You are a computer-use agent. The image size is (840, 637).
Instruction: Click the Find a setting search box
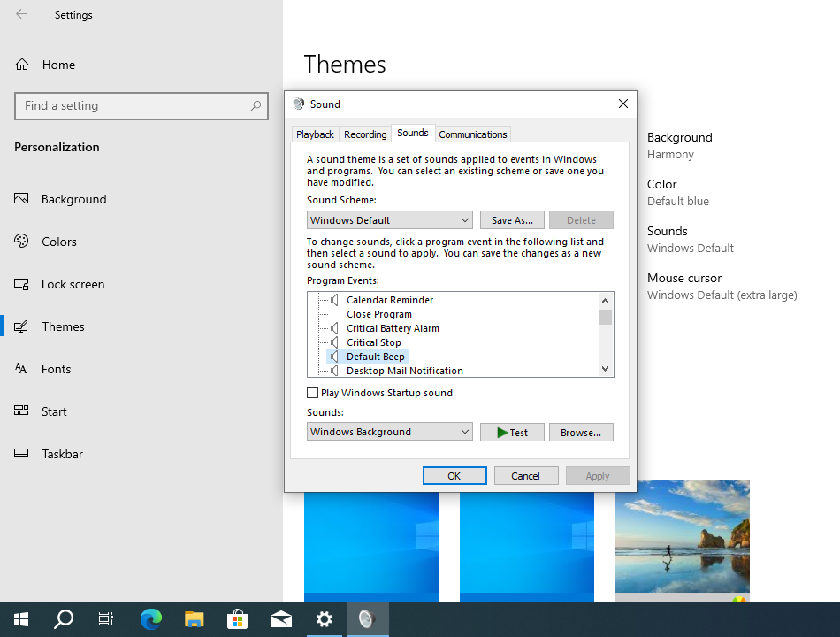click(x=141, y=105)
